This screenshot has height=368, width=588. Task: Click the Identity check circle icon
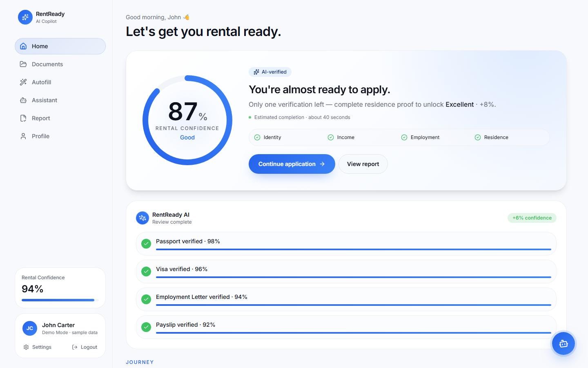click(x=257, y=137)
